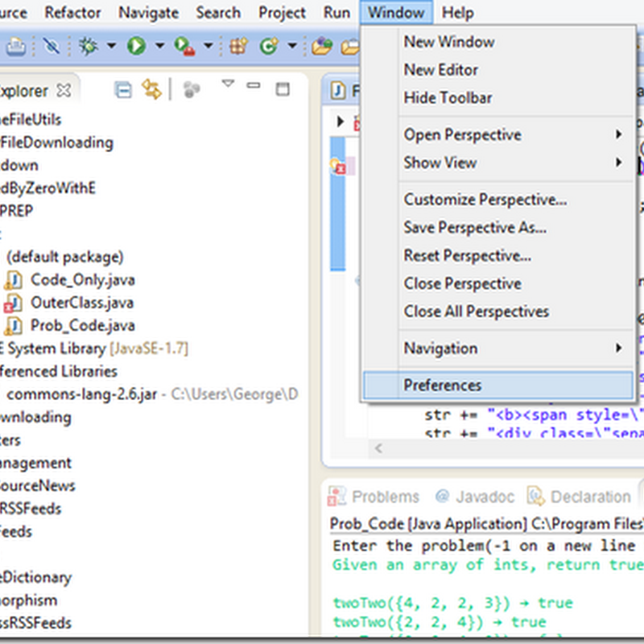Screen dimensions: 644x644
Task: Select Save Perspective As... entry
Action: [497, 228]
